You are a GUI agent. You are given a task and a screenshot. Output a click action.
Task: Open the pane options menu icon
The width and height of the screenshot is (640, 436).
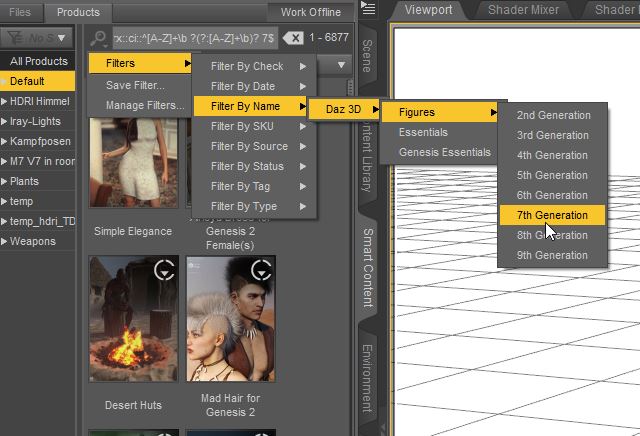coord(368,8)
